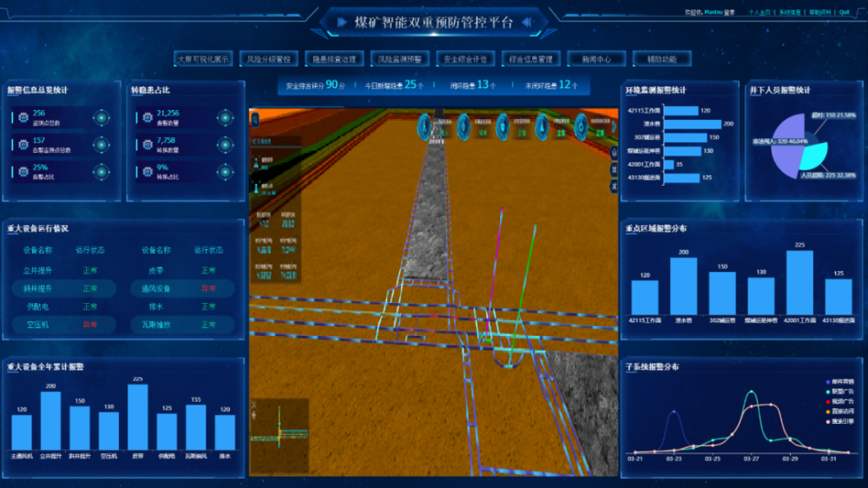Click the first circular sensor icon above 3D scene
Screen dimensions: 868x488
(x=425, y=127)
